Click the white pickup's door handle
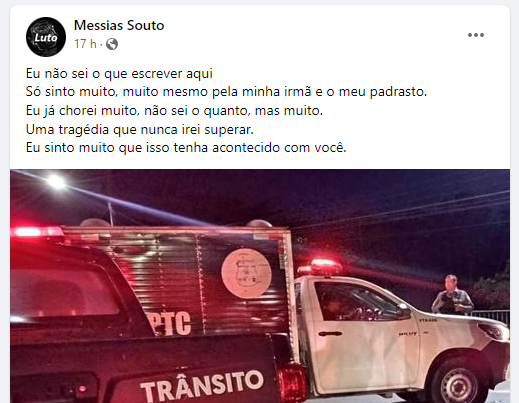Viewport: 519px width, 403px height. tap(330, 333)
